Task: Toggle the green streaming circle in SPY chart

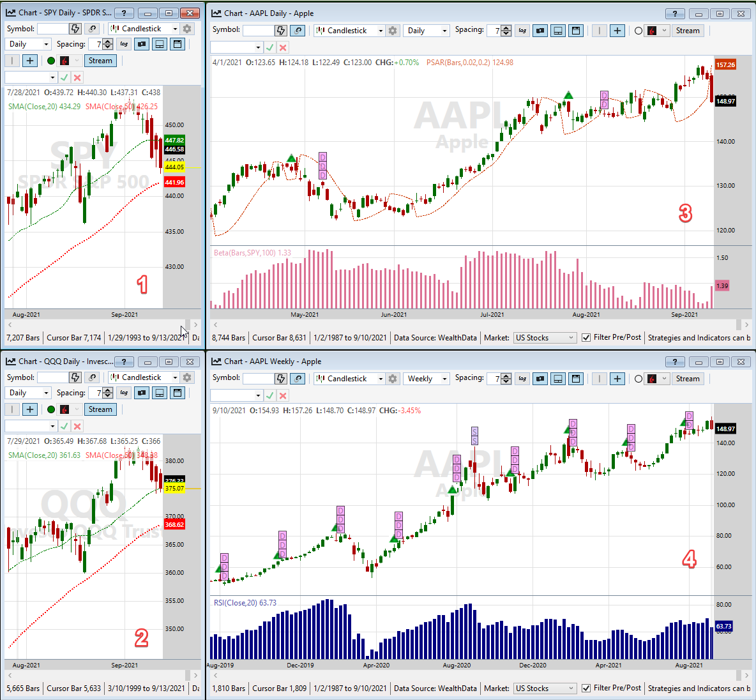Action: click(x=51, y=60)
